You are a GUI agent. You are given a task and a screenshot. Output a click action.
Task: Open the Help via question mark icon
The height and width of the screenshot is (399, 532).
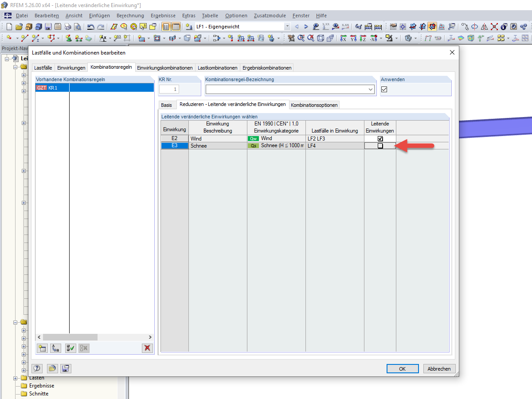[37, 368]
